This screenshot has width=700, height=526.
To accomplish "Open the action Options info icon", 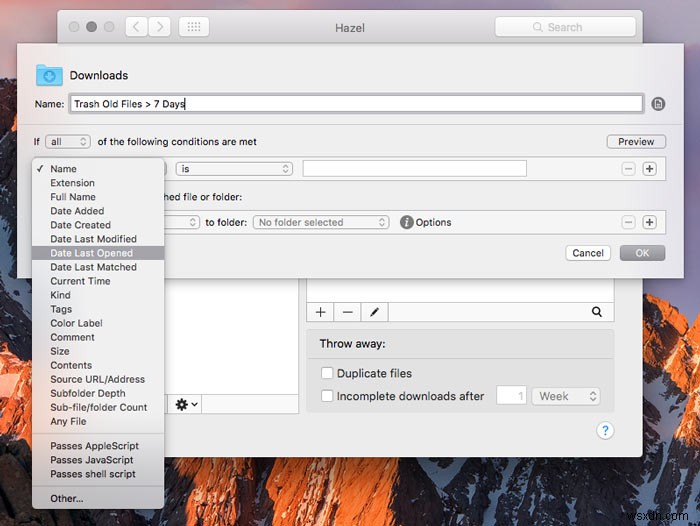I will pos(407,222).
